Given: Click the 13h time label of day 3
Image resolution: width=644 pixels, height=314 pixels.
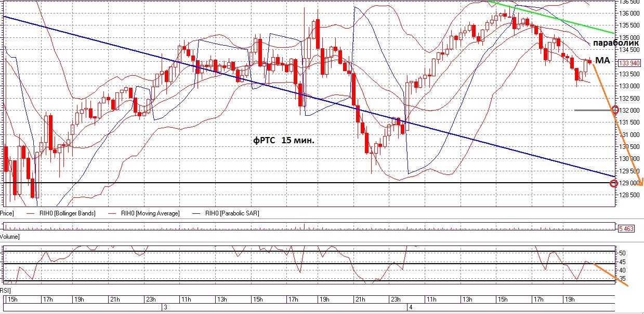Looking at the screenshot, I should click(x=222, y=300).
